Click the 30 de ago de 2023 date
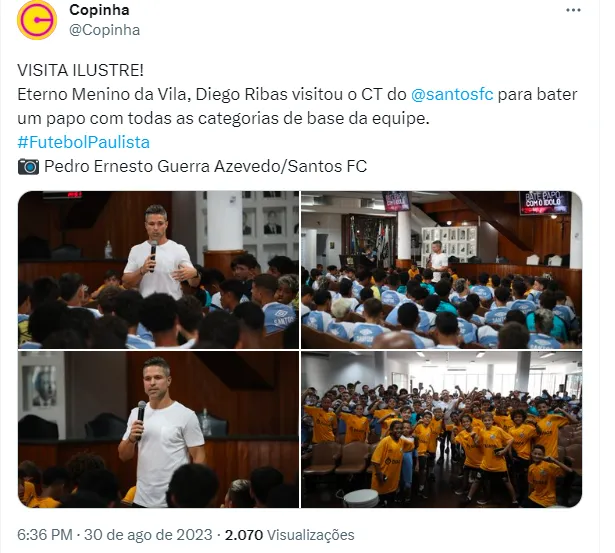 click(x=148, y=535)
